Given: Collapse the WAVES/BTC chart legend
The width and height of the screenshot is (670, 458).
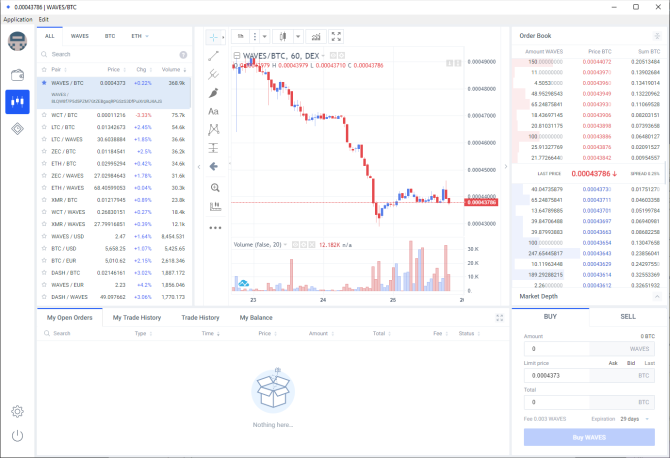Looking at the screenshot, I should pyautogui.click(x=237, y=56).
